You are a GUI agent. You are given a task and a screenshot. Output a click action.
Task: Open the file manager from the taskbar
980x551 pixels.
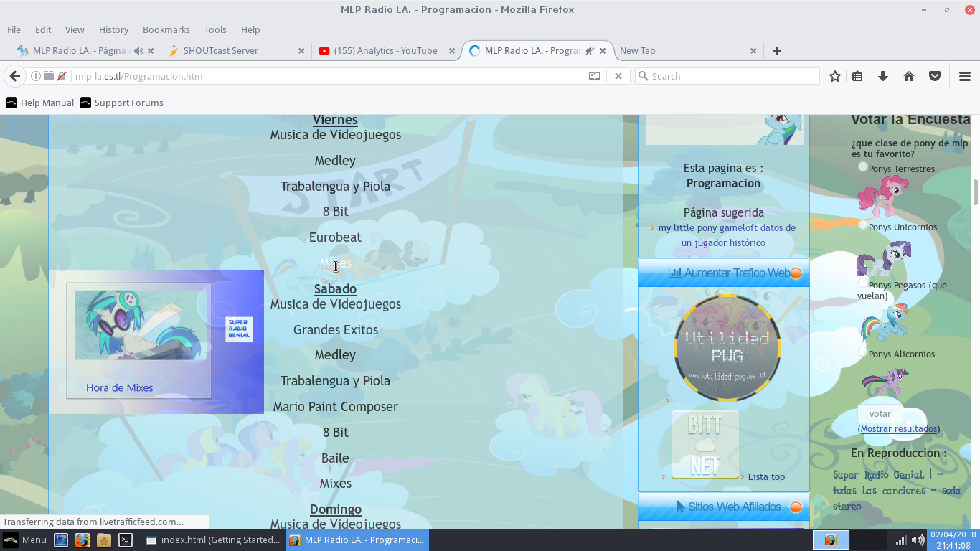pos(104,540)
